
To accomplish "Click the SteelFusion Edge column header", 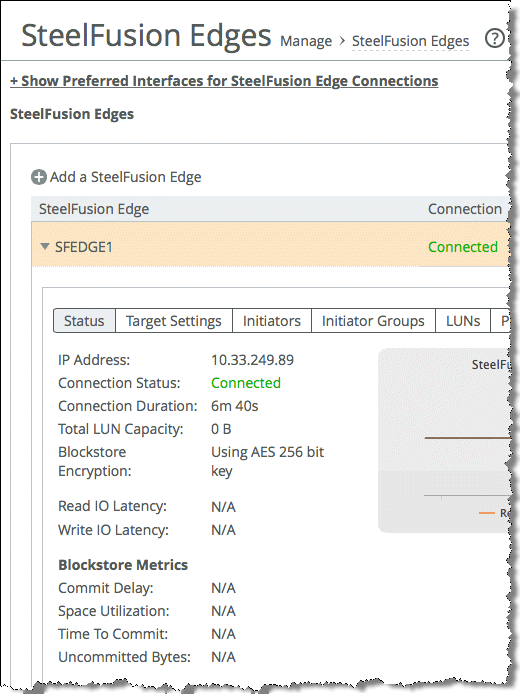I will point(94,209).
